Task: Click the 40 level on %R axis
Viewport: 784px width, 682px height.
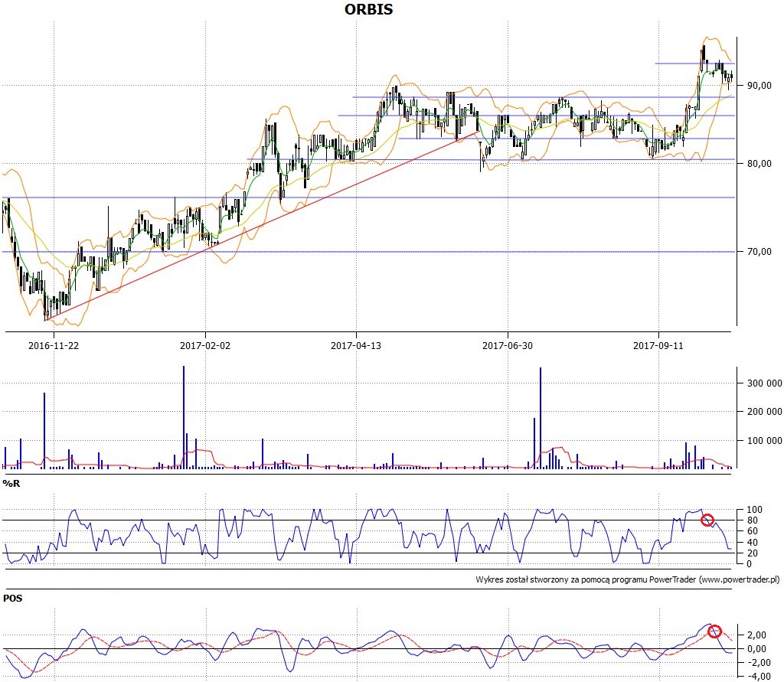Action: [x=752, y=543]
